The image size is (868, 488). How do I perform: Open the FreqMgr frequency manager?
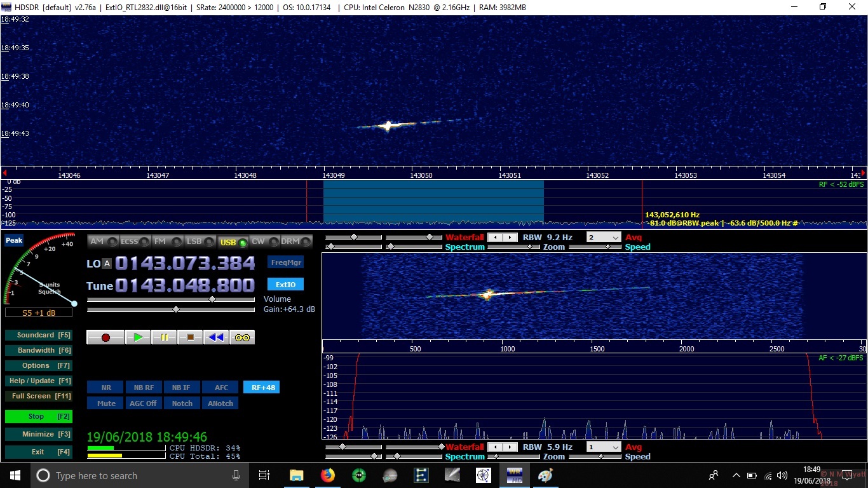click(x=285, y=262)
